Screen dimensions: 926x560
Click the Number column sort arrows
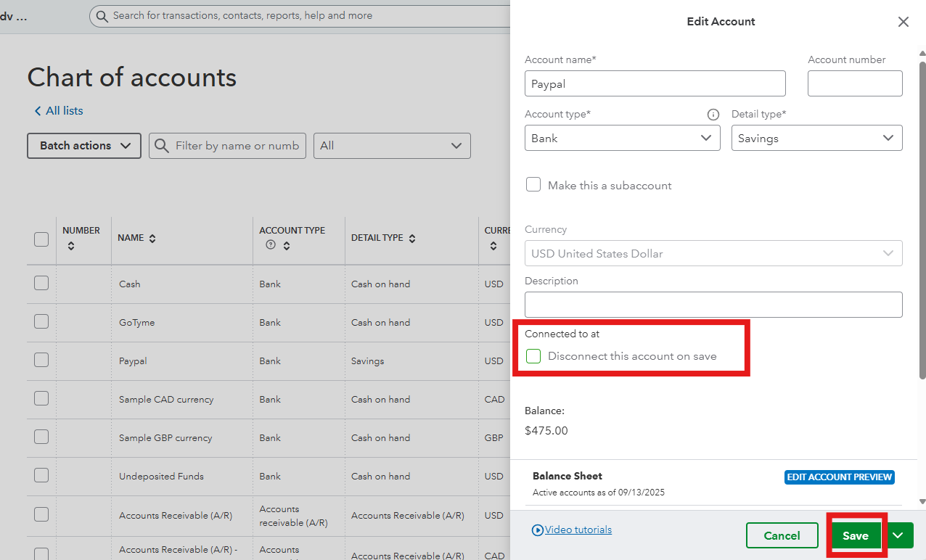pos(70,247)
